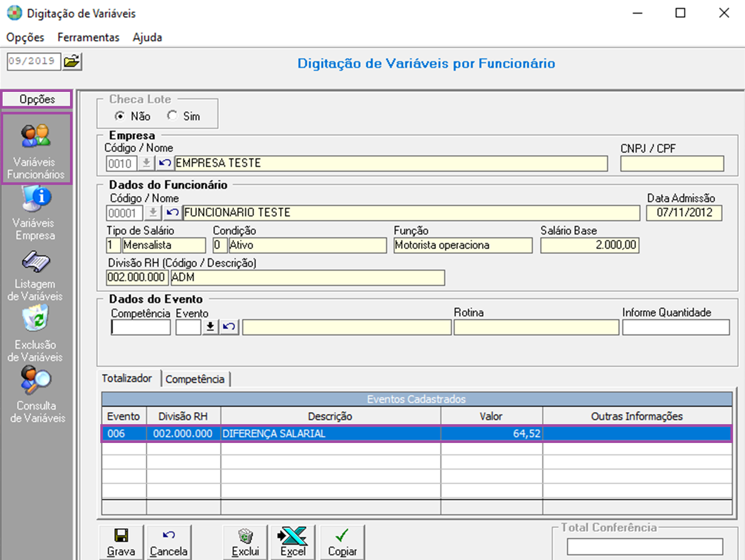Open Consulta de Variáveis in sidebar
This screenshot has height=560, width=745.
click(x=37, y=395)
